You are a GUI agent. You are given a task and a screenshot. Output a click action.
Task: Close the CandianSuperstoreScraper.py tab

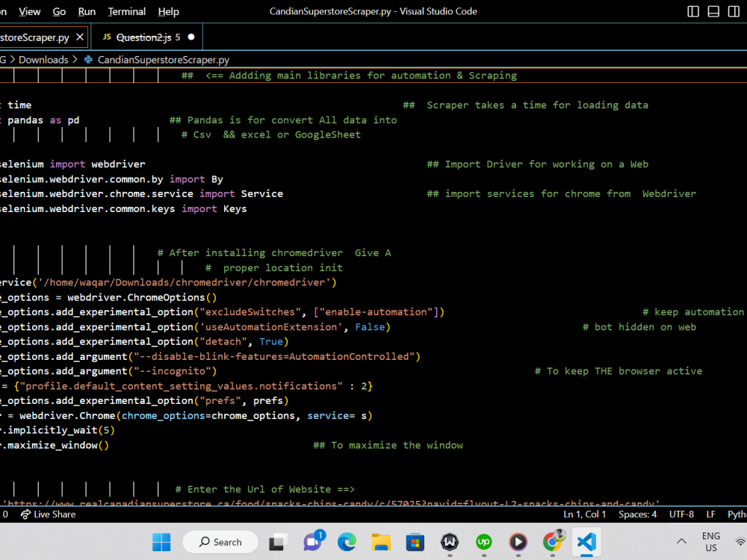point(80,37)
